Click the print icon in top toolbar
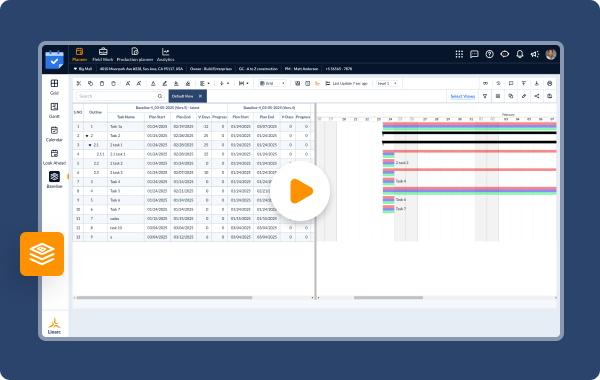The image size is (600, 380). [549, 83]
